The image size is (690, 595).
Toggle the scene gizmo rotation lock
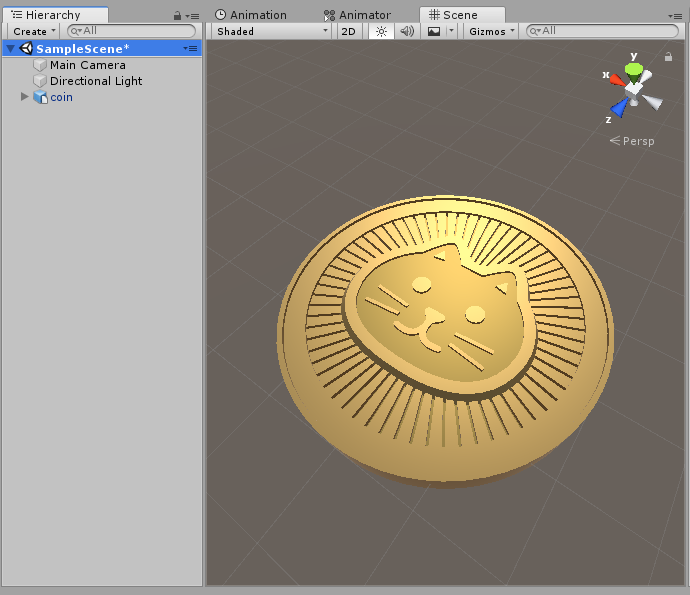click(x=668, y=57)
